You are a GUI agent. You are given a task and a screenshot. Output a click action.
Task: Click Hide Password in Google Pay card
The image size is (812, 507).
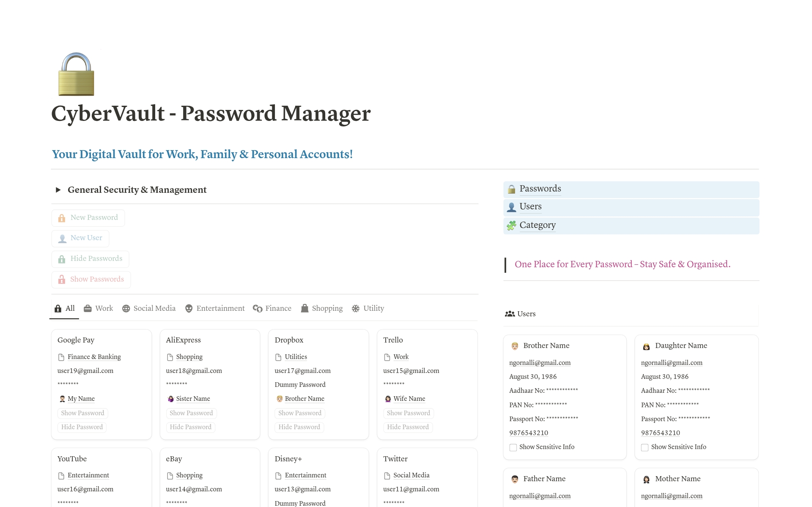click(82, 427)
